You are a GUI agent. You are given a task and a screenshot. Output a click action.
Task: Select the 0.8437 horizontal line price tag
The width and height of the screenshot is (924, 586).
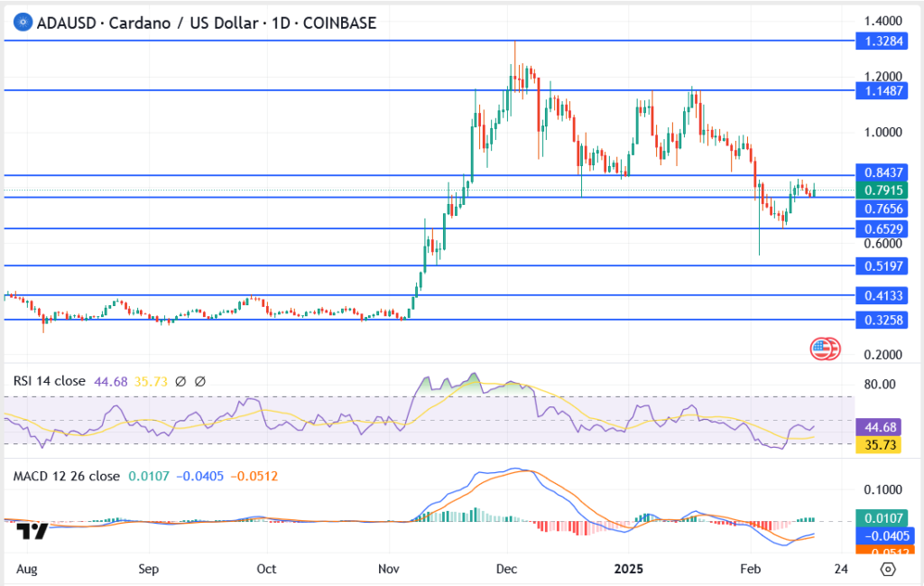pyautogui.click(x=881, y=172)
